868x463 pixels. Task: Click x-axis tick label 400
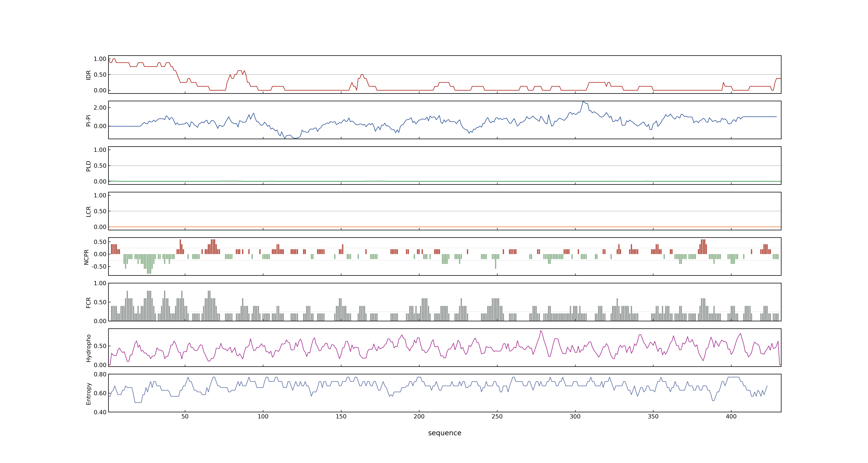[x=731, y=416]
